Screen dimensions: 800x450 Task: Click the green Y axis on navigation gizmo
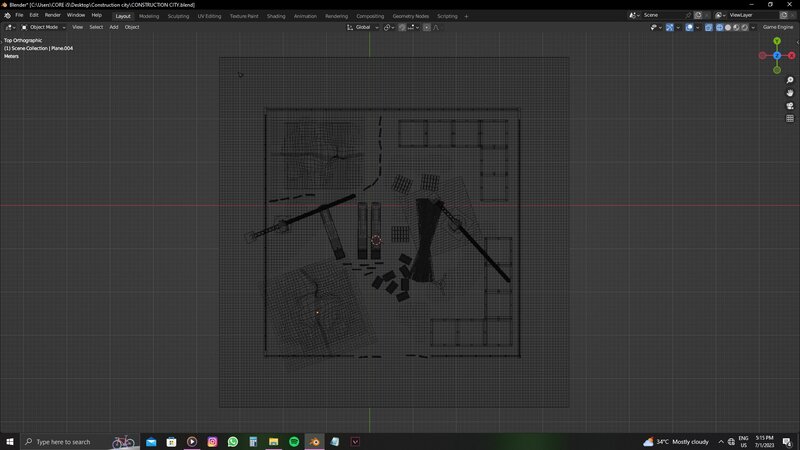click(777, 41)
